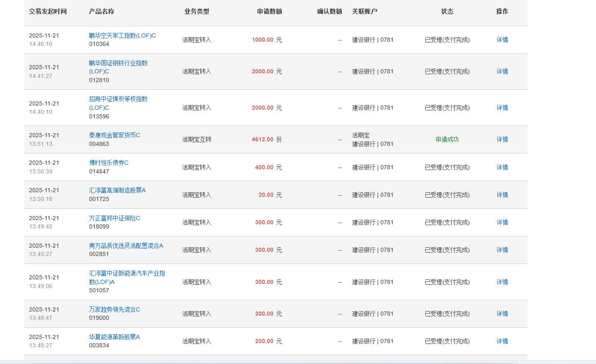Select the 2000.00 元 amount for fund 013596
The image size is (596, 364).
[x=267, y=108]
